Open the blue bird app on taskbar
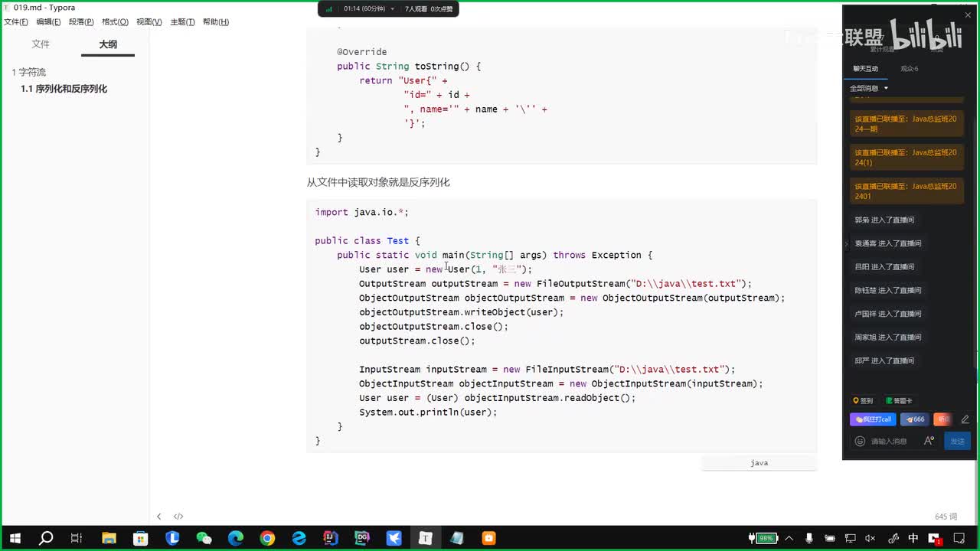 pyautogui.click(x=394, y=538)
